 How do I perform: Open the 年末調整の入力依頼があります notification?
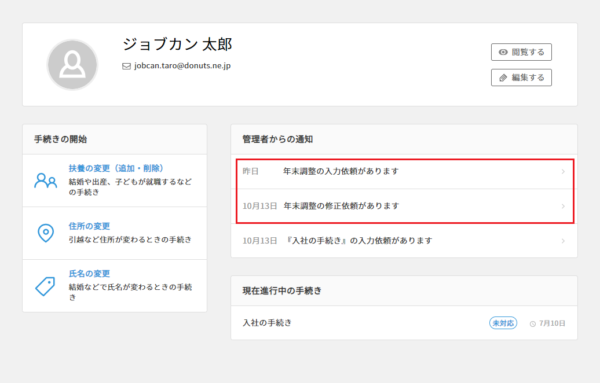coord(404,171)
